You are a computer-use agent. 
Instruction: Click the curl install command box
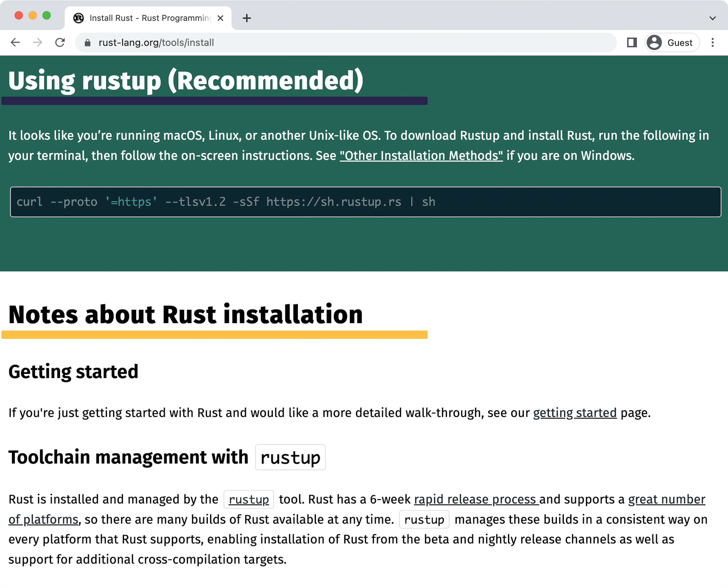click(365, 202)
